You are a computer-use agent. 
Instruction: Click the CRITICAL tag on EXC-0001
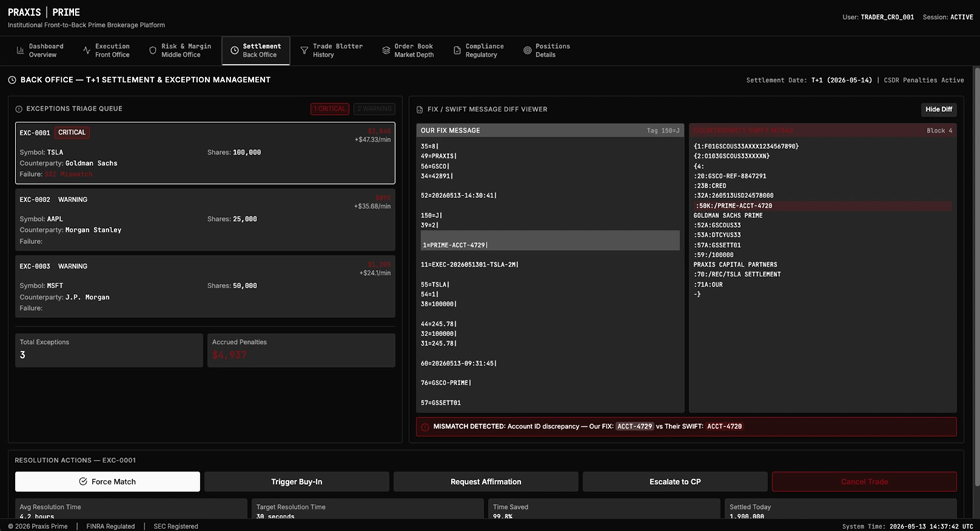click(72, 133)
